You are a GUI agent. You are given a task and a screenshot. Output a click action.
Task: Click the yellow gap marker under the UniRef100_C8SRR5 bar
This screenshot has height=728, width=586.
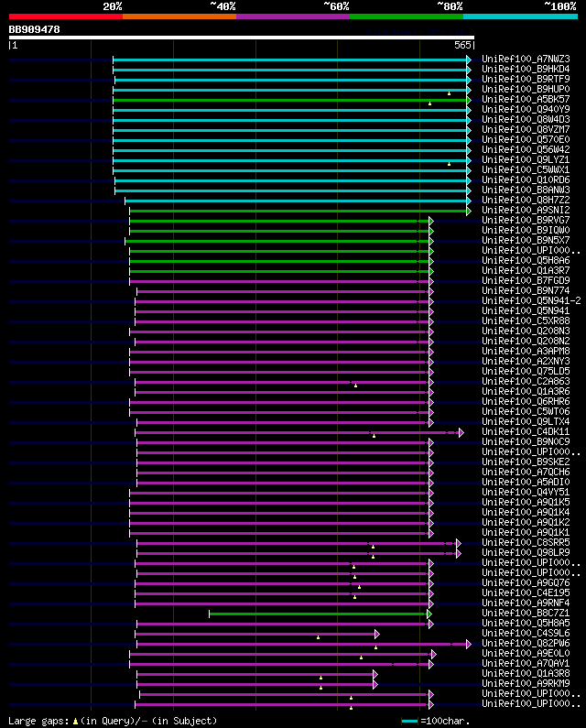coord(373,547)
